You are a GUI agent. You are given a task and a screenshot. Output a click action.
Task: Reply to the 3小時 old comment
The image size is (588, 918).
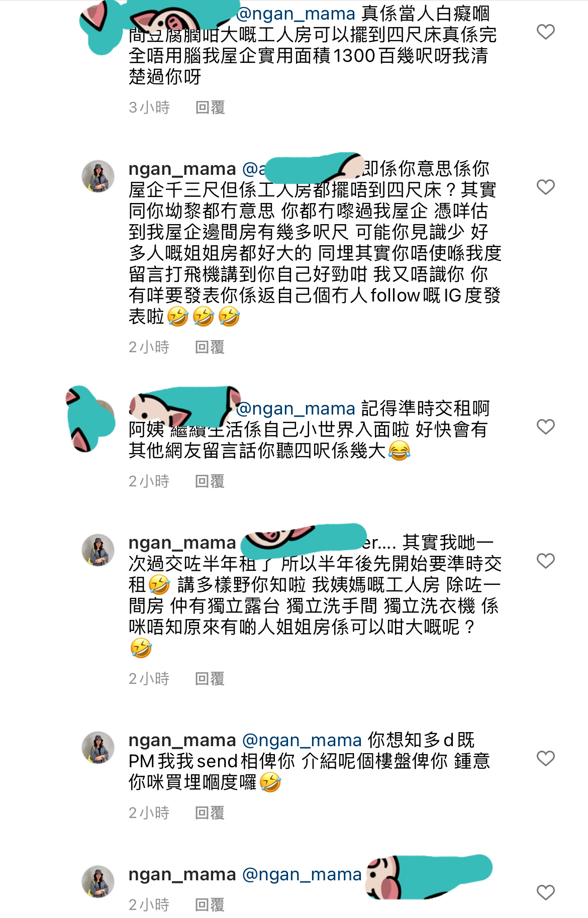coord(210,108)
